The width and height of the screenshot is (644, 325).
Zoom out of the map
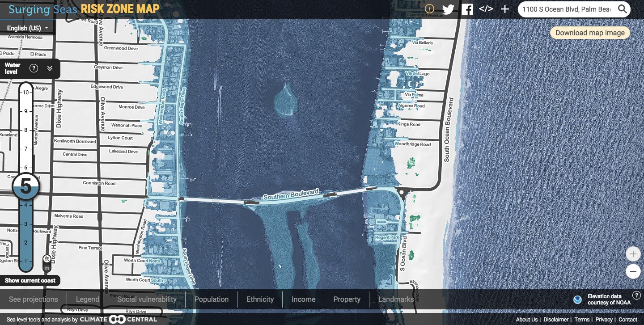[633, 271]
